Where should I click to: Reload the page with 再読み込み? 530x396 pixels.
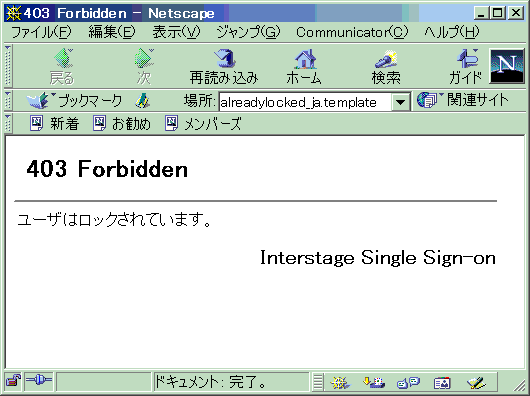[224, 66]
